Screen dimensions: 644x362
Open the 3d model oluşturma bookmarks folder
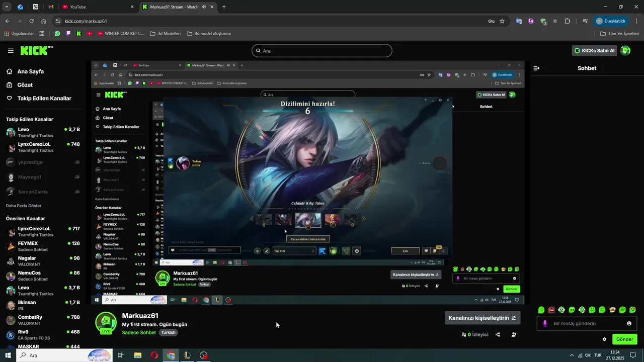[x=209, y=34]
